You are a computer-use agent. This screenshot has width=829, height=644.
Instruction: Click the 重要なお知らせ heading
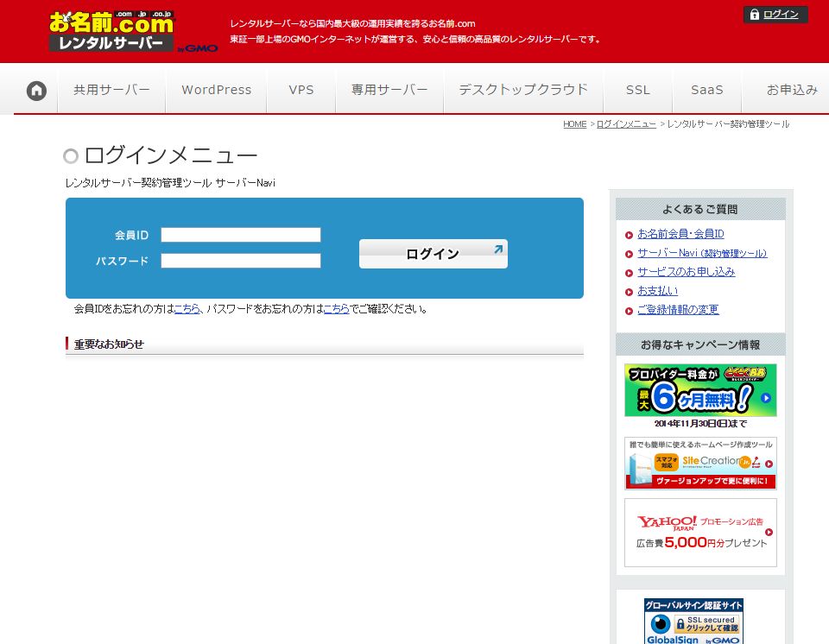point(109,344)
